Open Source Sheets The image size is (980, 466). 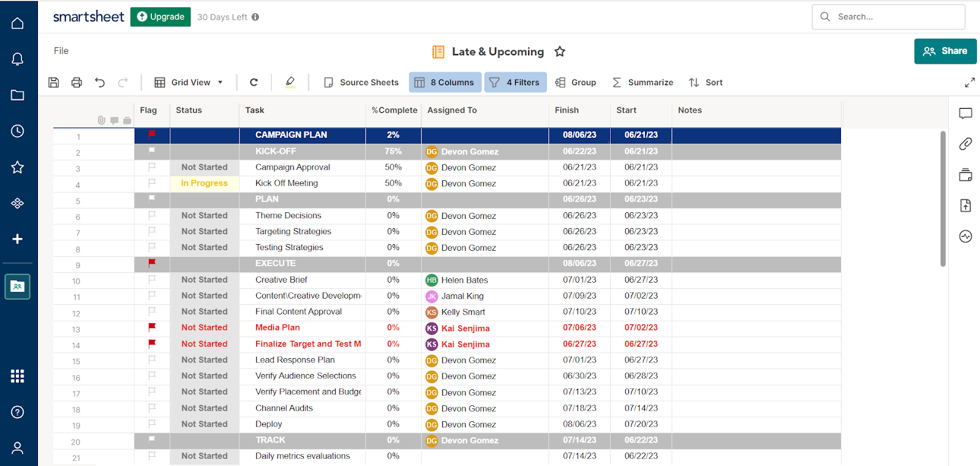click(x=361, y=82)
